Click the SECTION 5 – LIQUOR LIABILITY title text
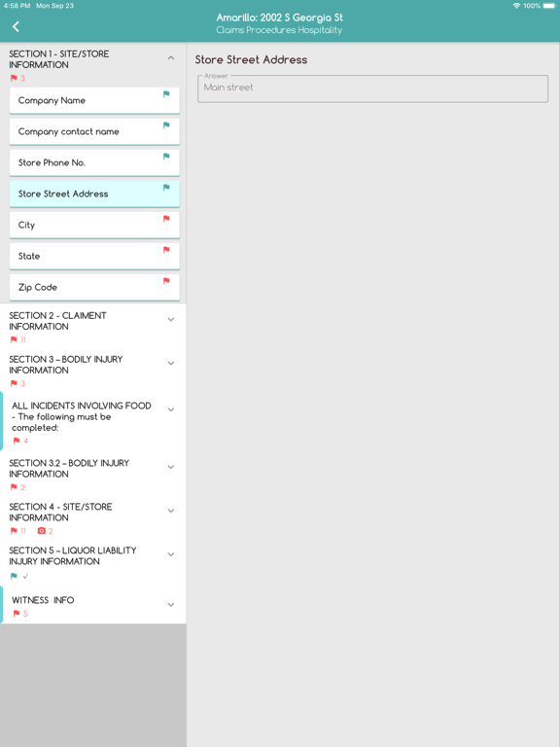The image size is (560, 747). click(x=73, y=555)
